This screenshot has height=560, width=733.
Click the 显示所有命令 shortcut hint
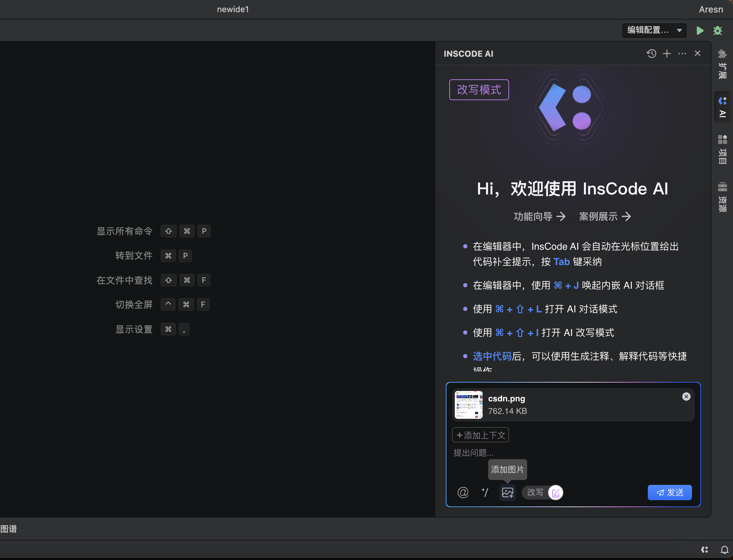point(154,231)
